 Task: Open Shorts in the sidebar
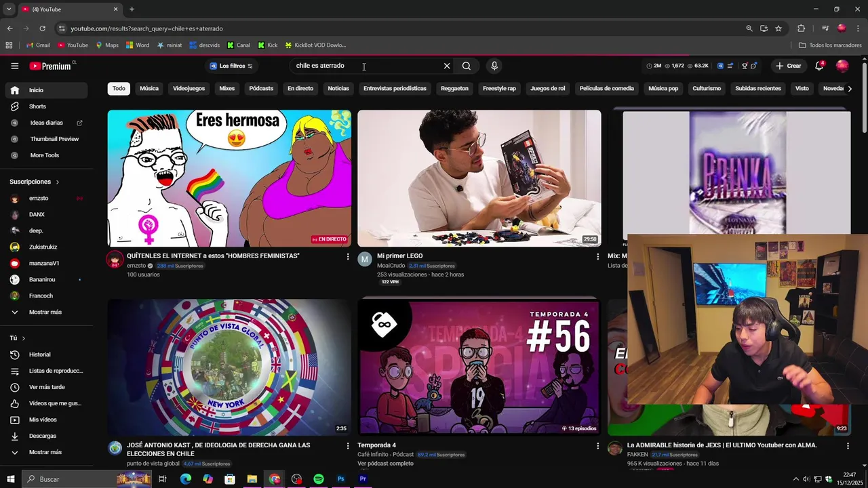tap(46, 106)
